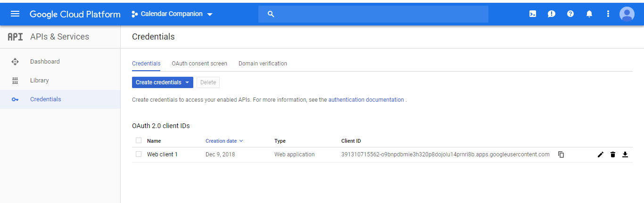Activate Cloud Shell terminal icon

[533, 14]
